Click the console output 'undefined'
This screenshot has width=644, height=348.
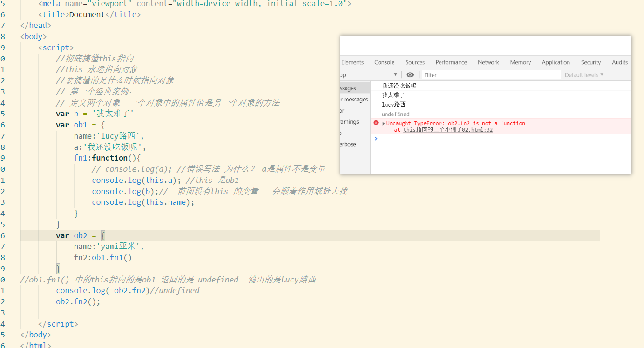396,114
